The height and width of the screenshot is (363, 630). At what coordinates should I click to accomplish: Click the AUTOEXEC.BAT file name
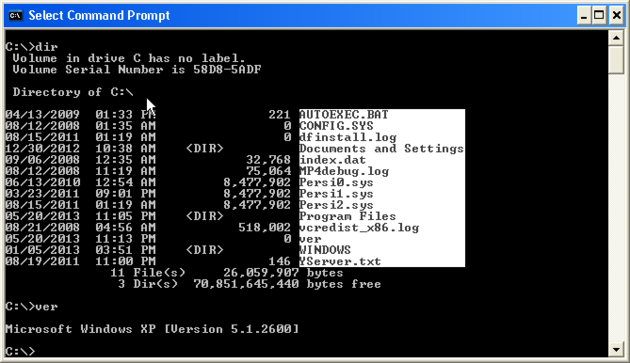[x=344, y=115]
